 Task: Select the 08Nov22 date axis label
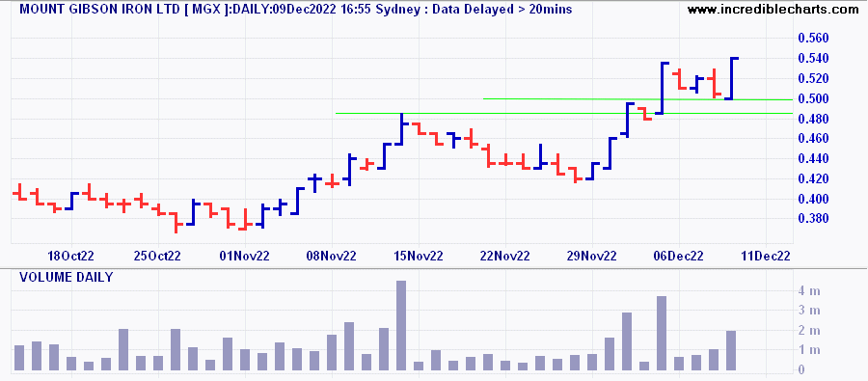(332, 256)
